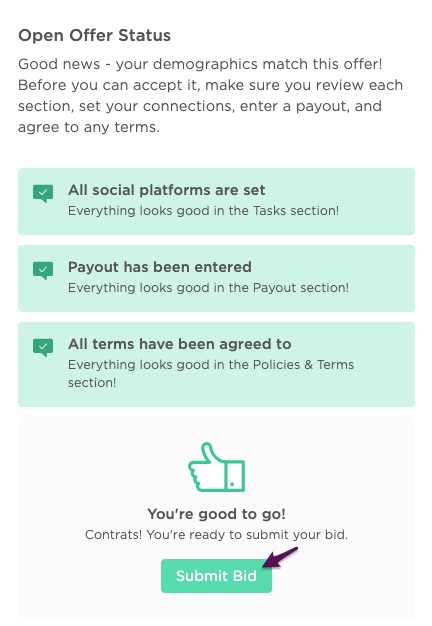Screen dimensions: 432x626
Task: Click the checkmark icon beside terms agreed
Action: click(43, 347)
